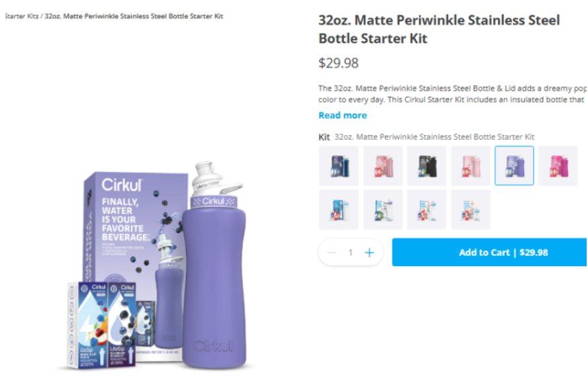Decrease quantity with the minus icon
The image size is (588, 377).
click(331, 253)
